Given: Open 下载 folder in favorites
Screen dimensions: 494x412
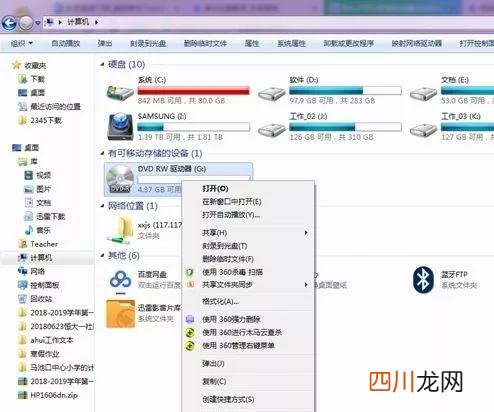Looking at the screenshot, I should (x=32, y=79).
